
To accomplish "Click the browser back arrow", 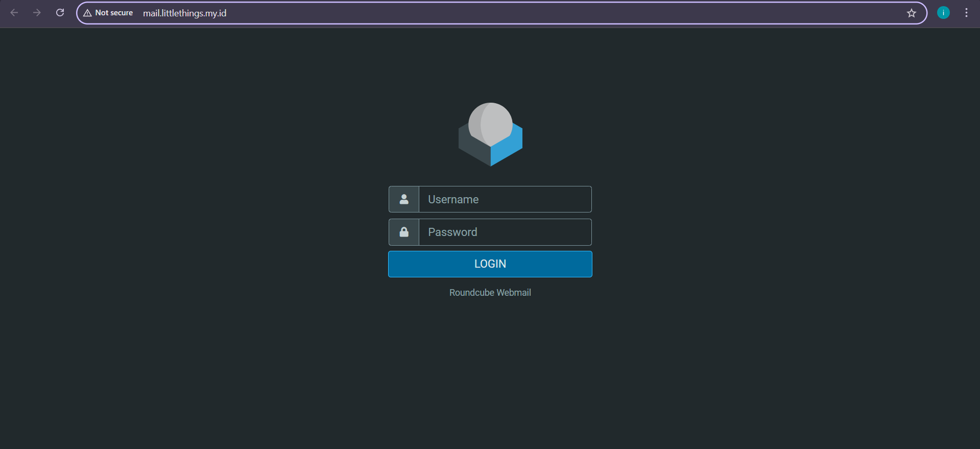I will [14, 13].
